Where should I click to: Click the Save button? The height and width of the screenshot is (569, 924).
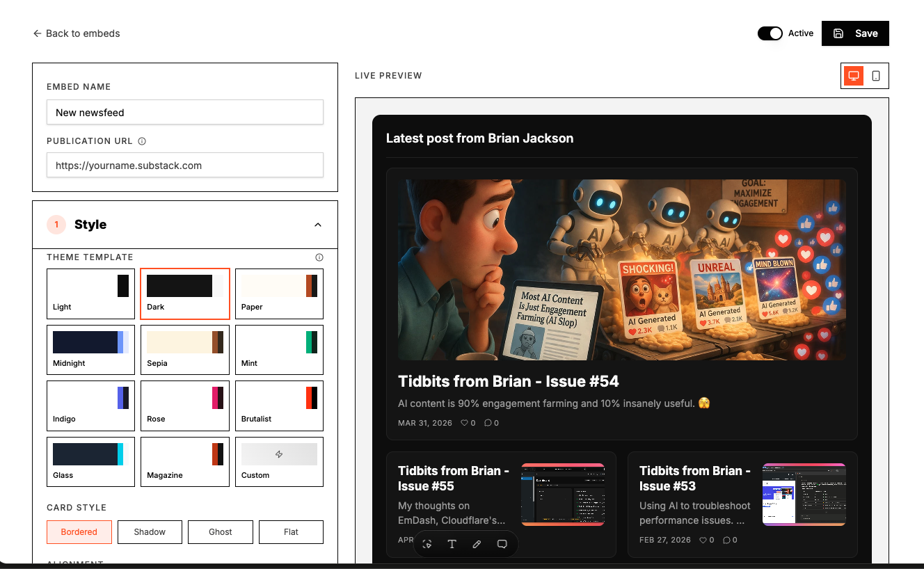tap(855, 33)
